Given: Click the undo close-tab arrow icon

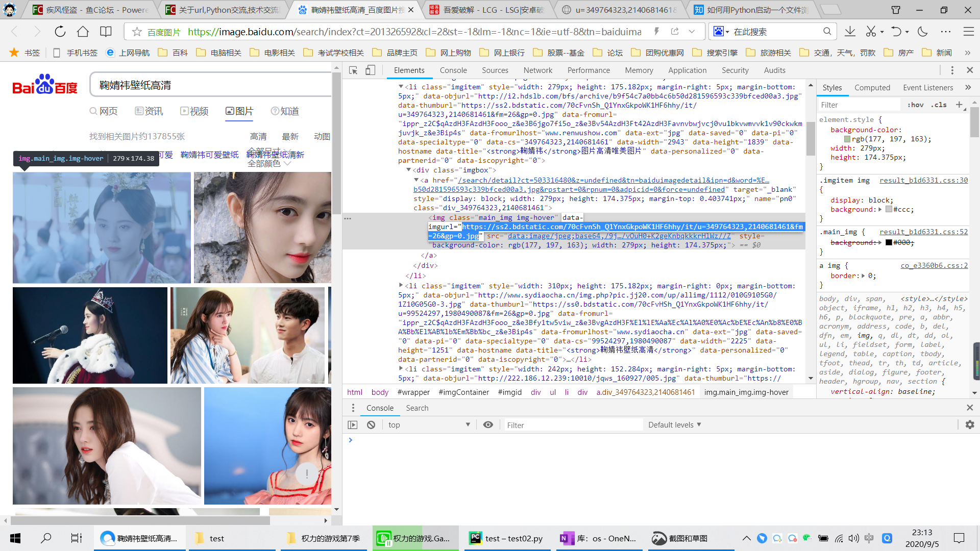Looking at the screenshot, I should (896, 32).
